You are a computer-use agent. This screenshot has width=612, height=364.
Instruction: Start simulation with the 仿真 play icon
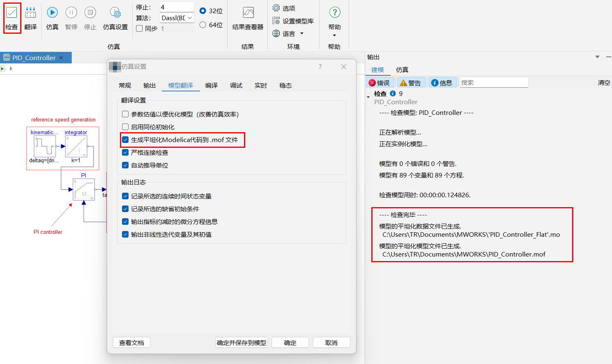tap(52, 13)
